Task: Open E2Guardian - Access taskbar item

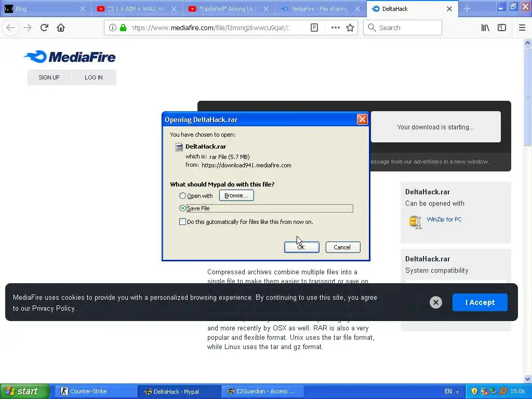Action: click(262, 391)
